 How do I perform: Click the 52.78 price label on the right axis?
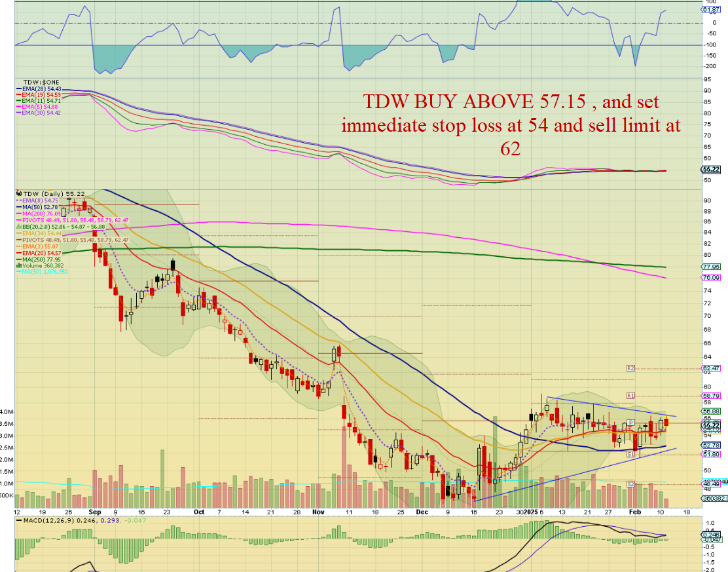point(711,445)
